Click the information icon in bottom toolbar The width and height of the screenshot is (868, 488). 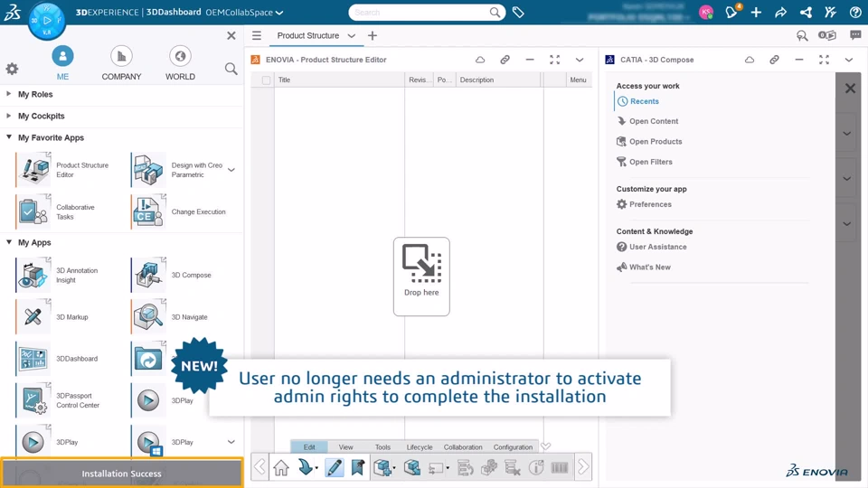click(535, 467)
